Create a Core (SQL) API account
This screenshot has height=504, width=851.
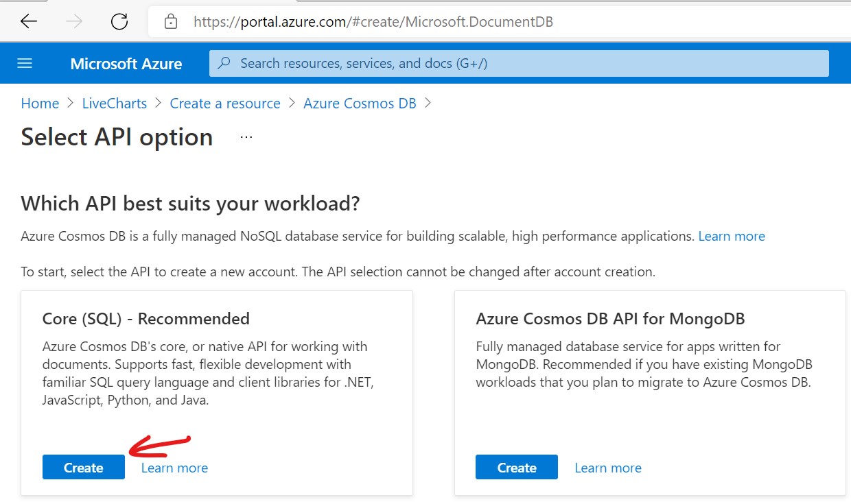click(84, 468)
